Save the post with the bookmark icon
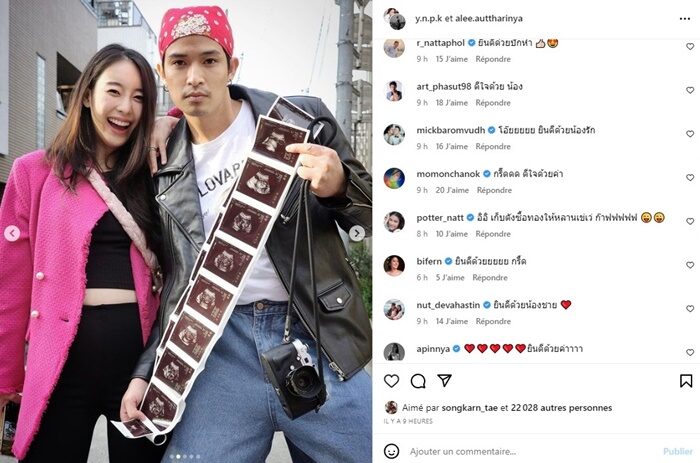 click(x=686, y=381)
